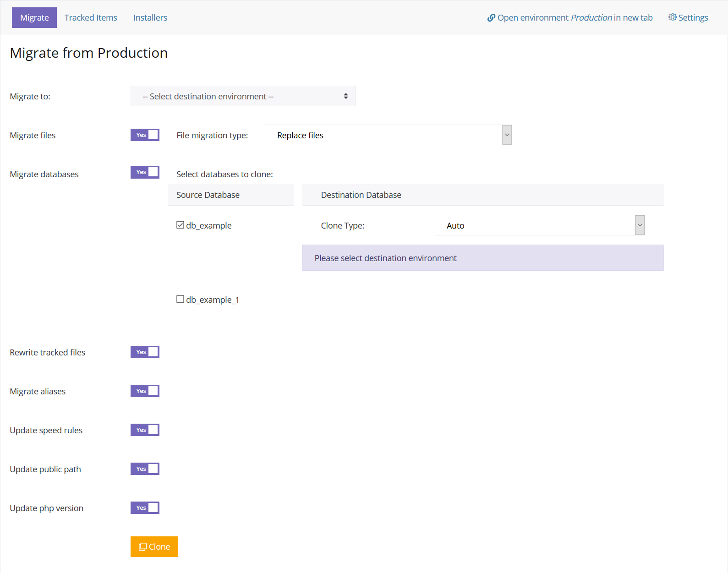Open the Installers tab
This screenshot has height=573, width=728.
pyautogui.click(x=150, y=18)
